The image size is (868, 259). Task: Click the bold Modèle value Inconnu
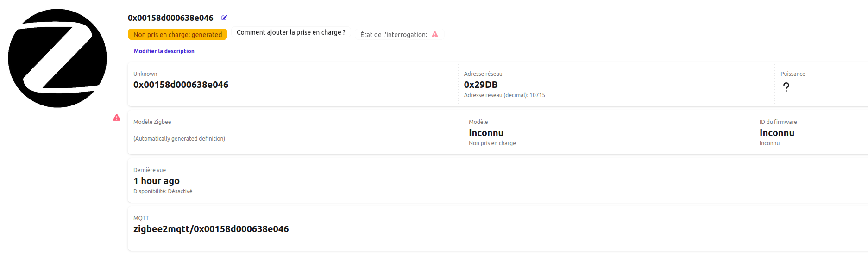tap(486, 133)
